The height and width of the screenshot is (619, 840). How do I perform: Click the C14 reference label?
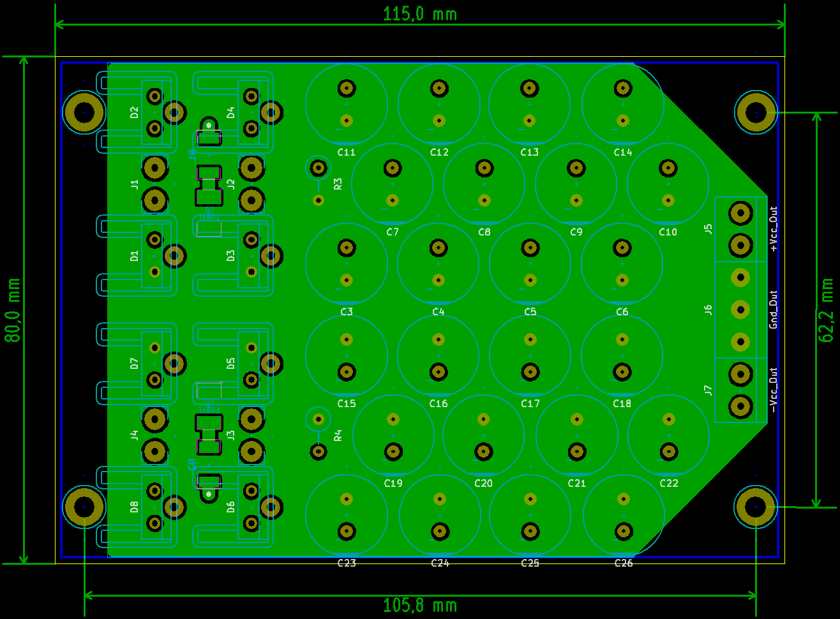pyautogui.click(x=623, y=152)
